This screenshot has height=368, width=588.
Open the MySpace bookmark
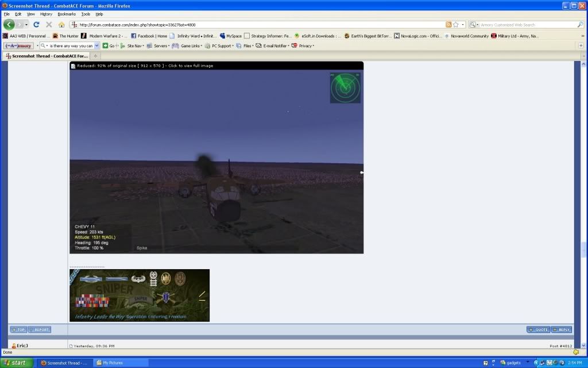[x=231, y=36]
